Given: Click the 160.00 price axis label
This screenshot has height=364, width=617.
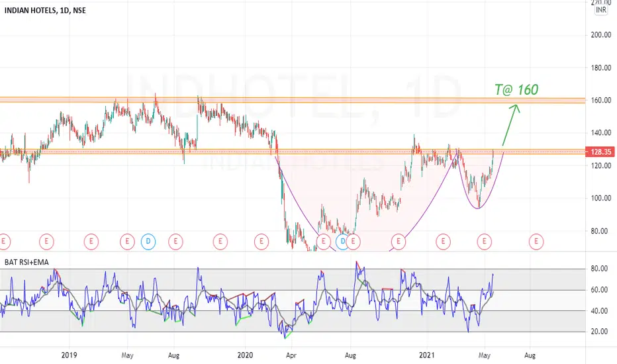Looking at the screenshot, I should (601, 101).
